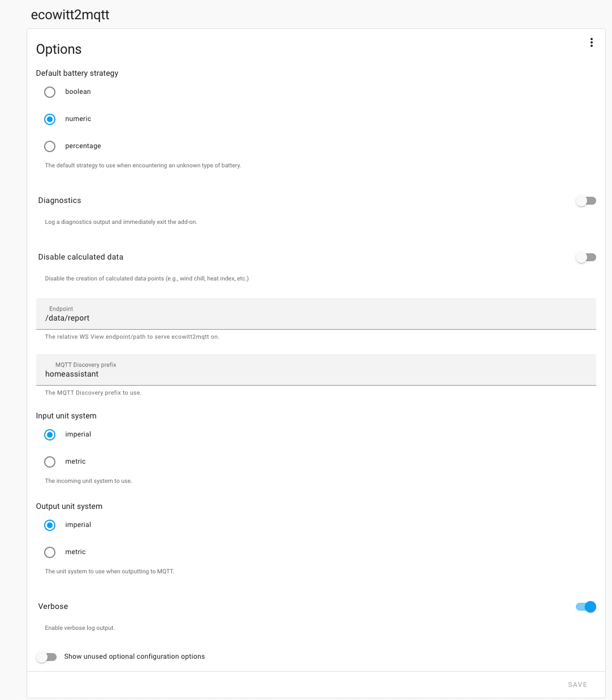This screenshot has width=612, height=700.
Task: Select the percentage battery strategy
Action: (x=49, y=146)
